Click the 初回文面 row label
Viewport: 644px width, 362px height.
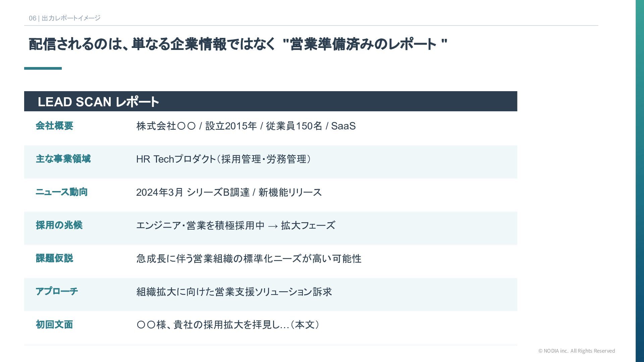coord(54,324)
